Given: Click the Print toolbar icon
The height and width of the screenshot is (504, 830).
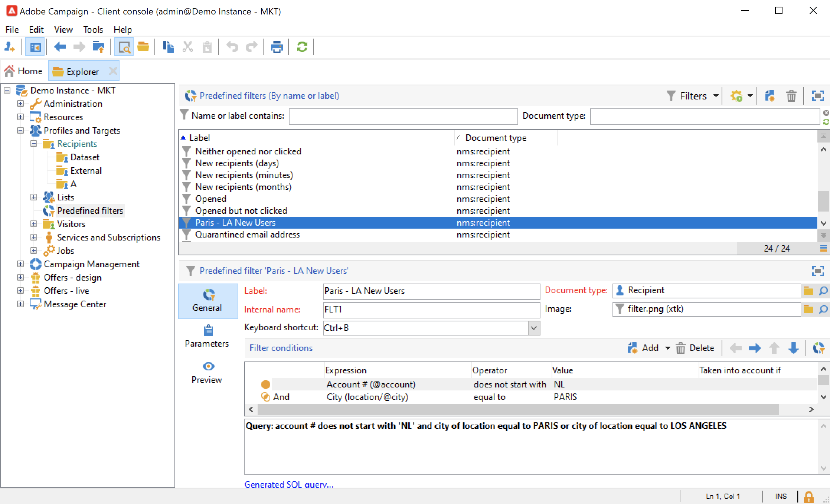Looking at the screenshot, I should click(x=277, y=47).
